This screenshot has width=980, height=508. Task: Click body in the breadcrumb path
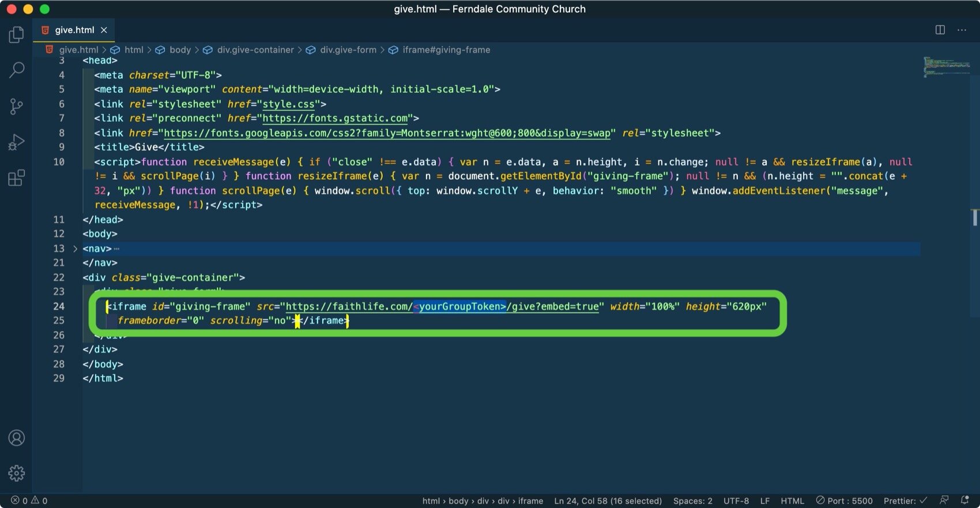(x=180, y=50)
